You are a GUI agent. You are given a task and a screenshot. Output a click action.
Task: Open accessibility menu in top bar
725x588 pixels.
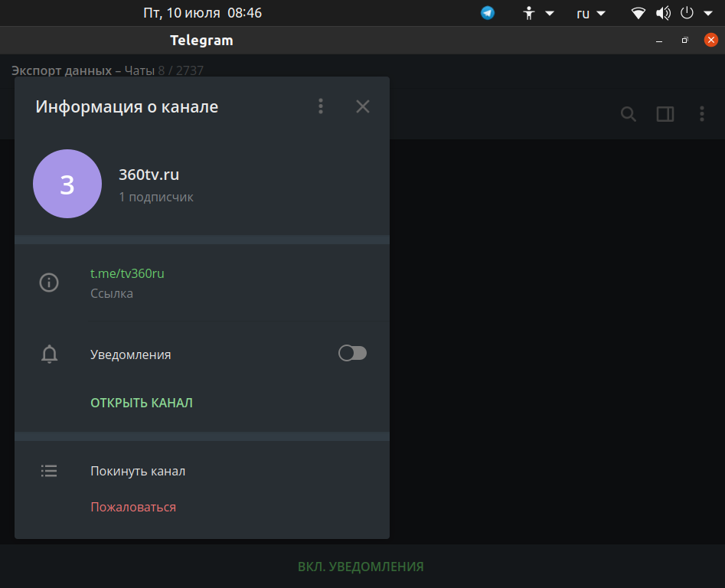coord(537,13)
